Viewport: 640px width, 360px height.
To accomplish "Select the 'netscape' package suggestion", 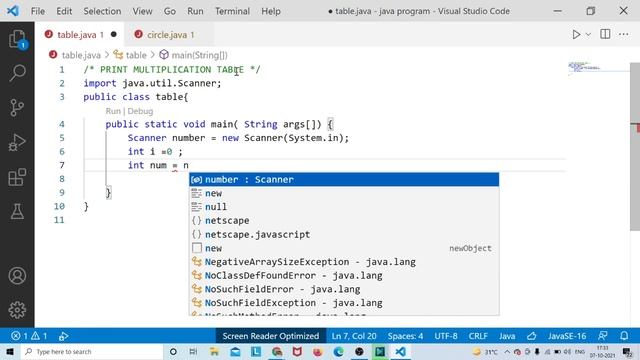I will [344, 221].
